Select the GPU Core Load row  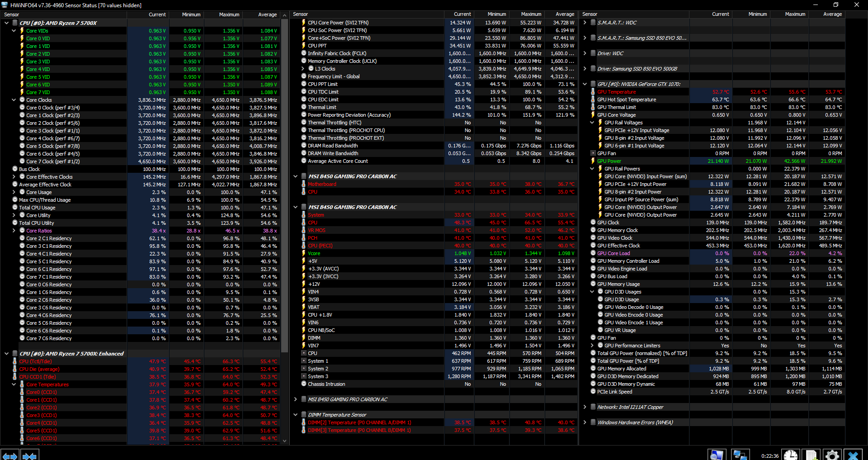[713, 253]
